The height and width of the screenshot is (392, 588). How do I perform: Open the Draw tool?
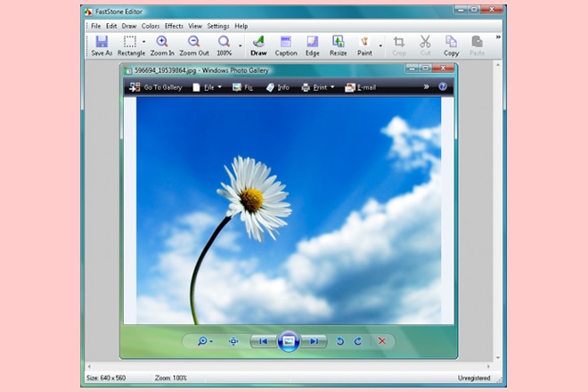click(258, 42)
